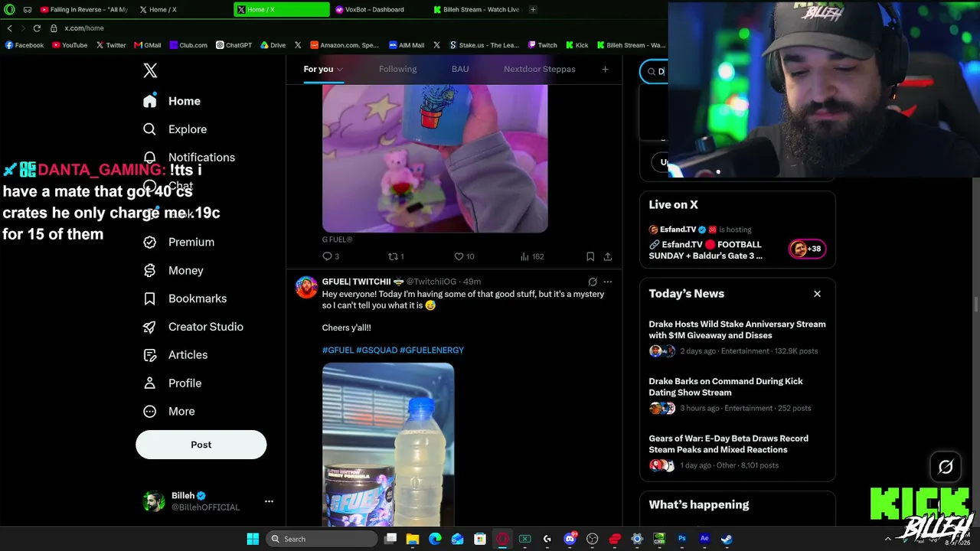
Task: Go to Home in X sidebar
Action: tap(171, 101)
